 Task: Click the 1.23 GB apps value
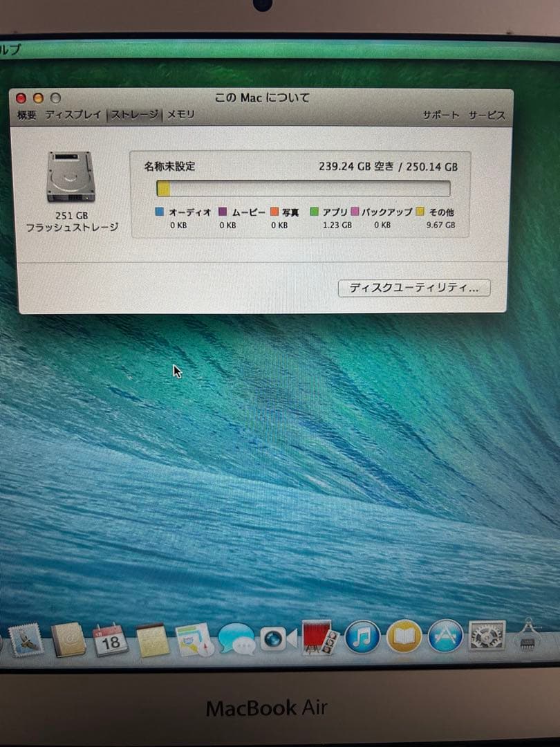coord(337,225)
